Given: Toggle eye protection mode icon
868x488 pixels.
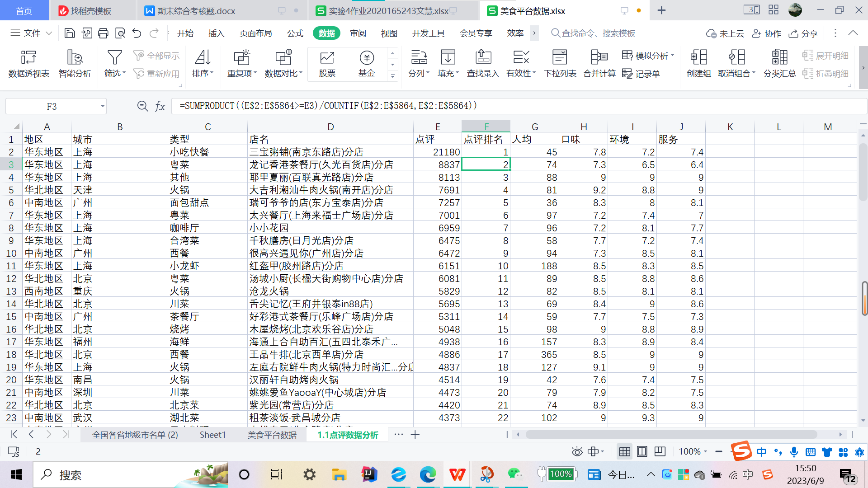Looking at the screenshot, I should 577,451.
